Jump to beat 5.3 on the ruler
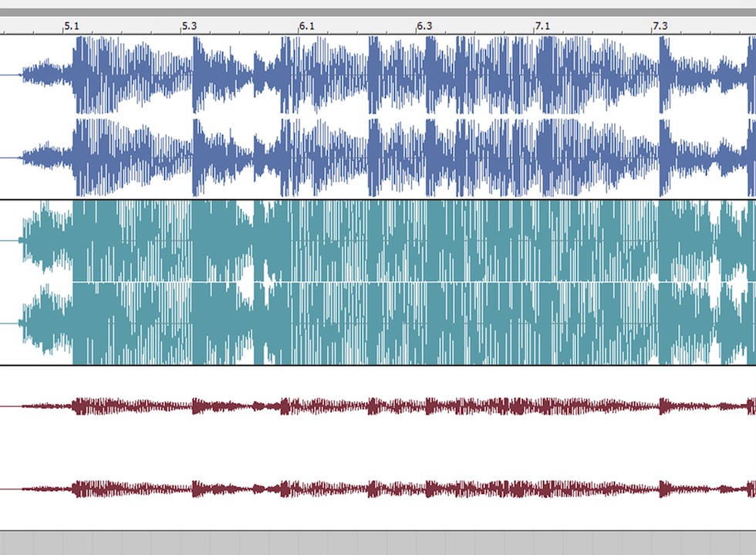Viewport: 756px width, 555px height. click(189, 25)
